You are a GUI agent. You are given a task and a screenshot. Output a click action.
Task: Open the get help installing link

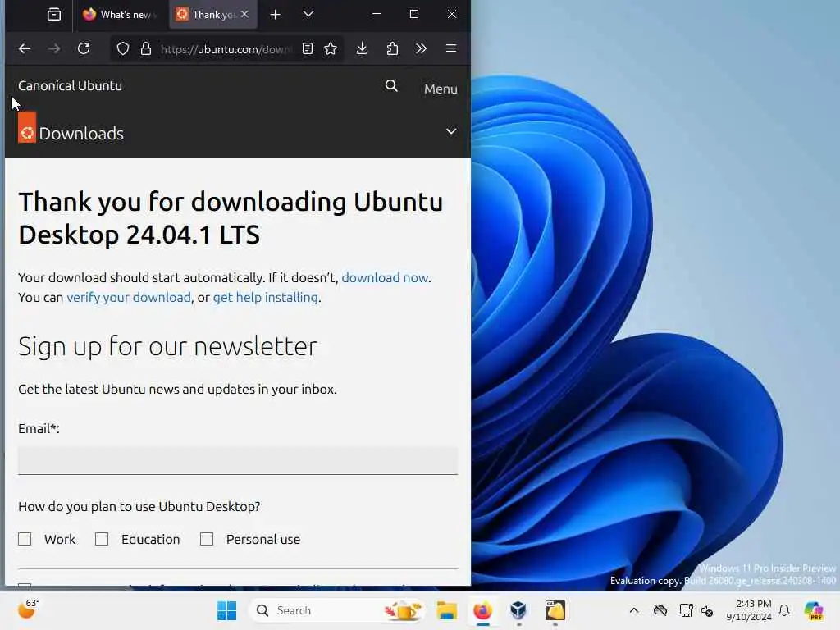coord(265,297)
